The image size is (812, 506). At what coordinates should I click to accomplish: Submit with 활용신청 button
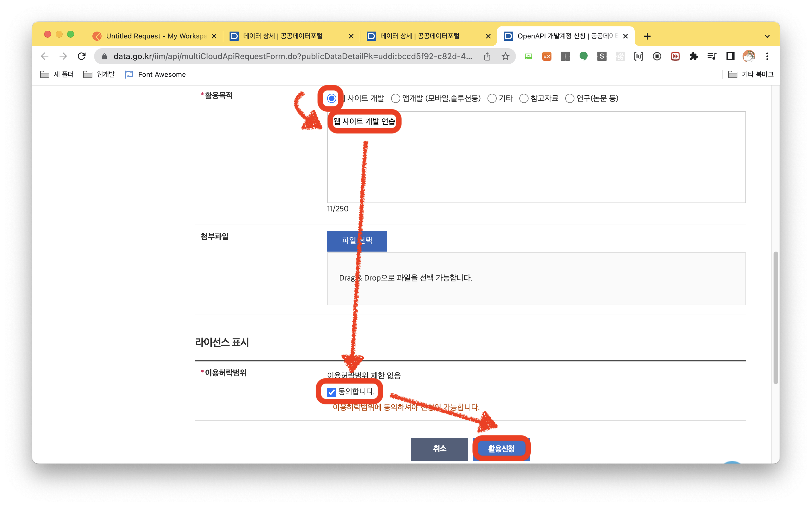[501, 449]
